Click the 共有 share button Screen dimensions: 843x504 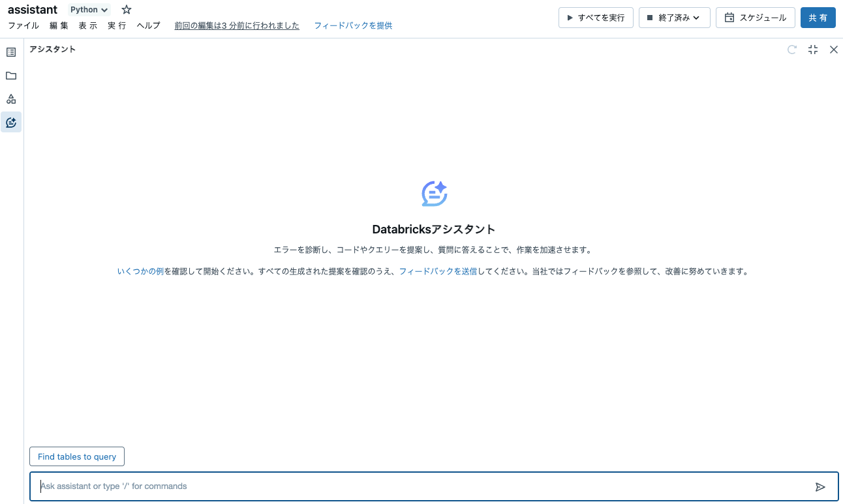818,18
